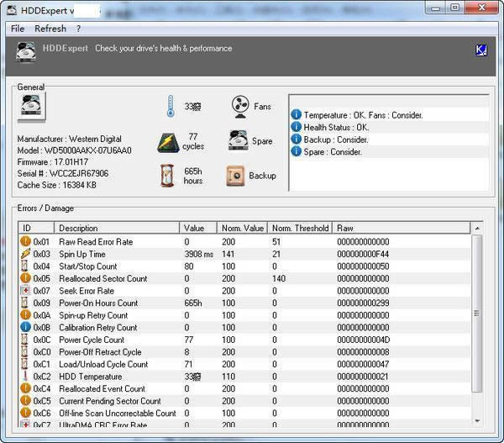Minimize the HDDExpert window
This screenshot has height=443, width=504.
pyautogui.click(x=436, y=8)
